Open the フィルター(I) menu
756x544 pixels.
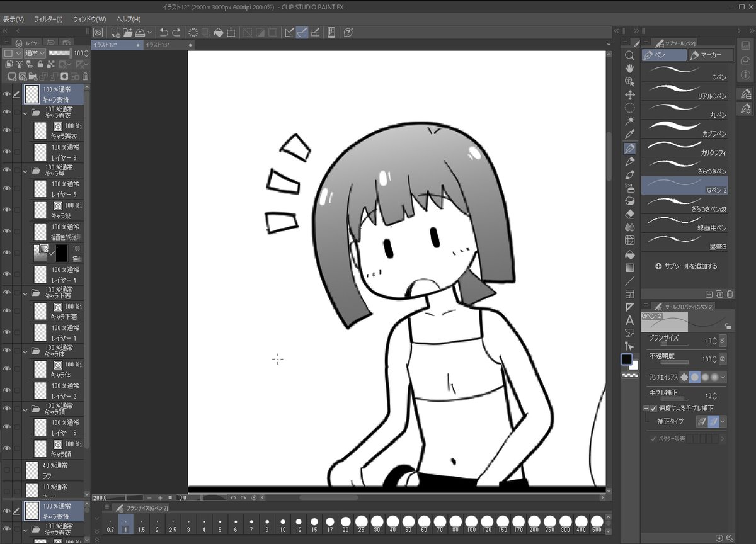click(49, 19)
